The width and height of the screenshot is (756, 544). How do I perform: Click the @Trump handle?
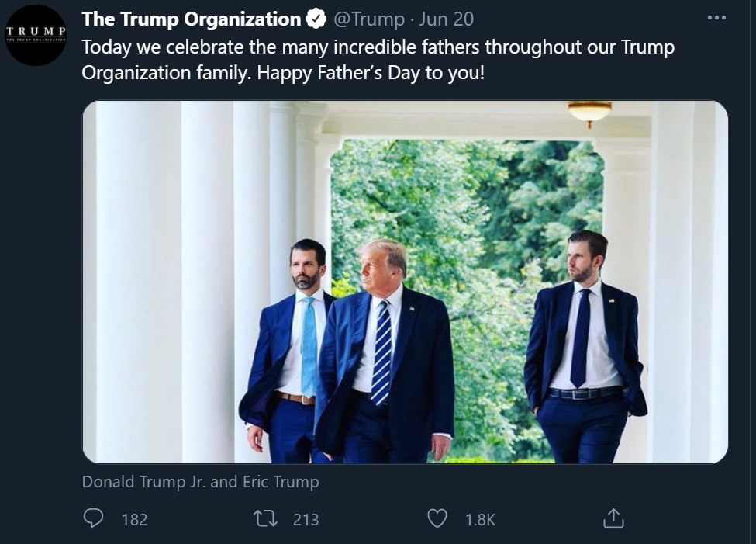click(x=368, y=19)
